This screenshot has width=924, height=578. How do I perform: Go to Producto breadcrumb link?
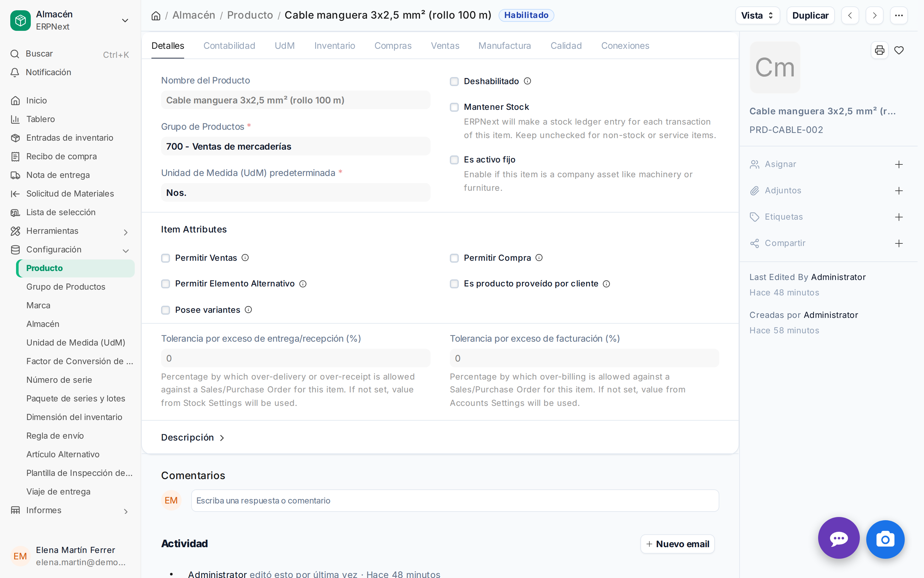tap(250, 15)
